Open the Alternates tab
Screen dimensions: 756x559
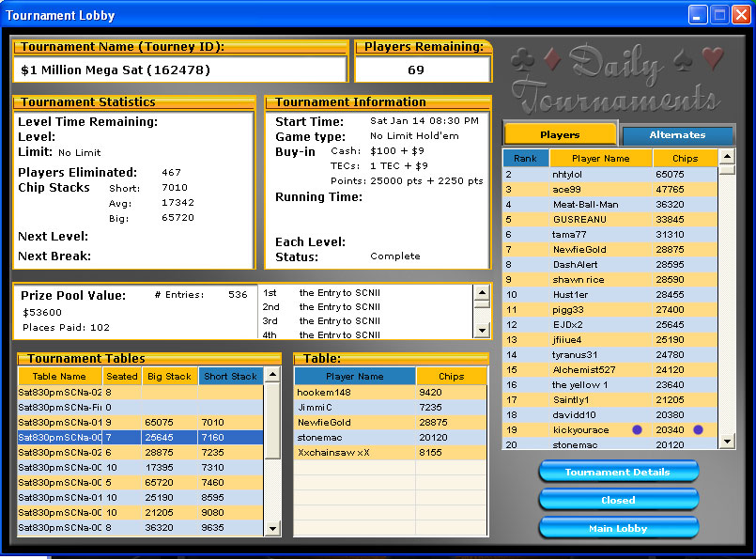(677, 134)
